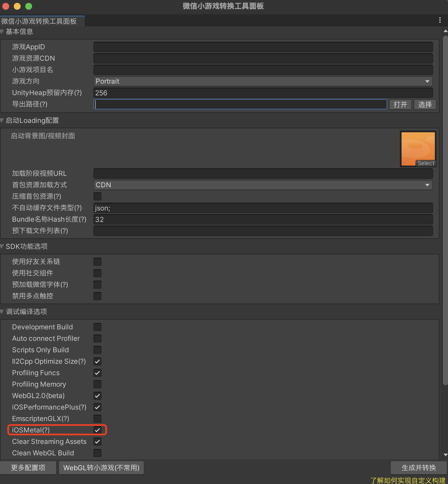Click the 预下载文件列表 input field
448x484 pixels.
click(x=263, y=231)
